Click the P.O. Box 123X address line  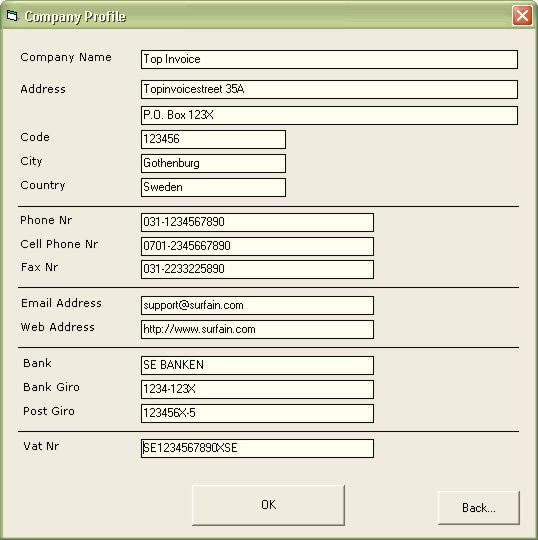329,115
